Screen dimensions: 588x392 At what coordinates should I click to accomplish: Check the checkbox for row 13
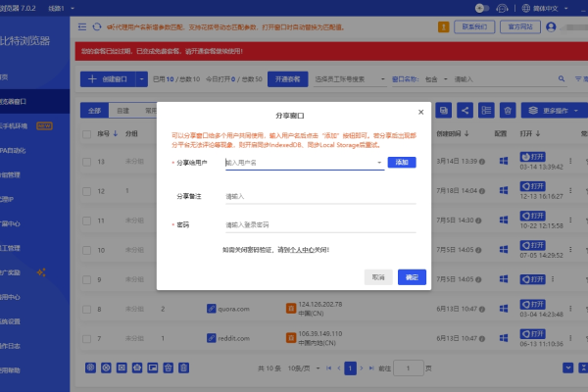[x=86, y=162]
